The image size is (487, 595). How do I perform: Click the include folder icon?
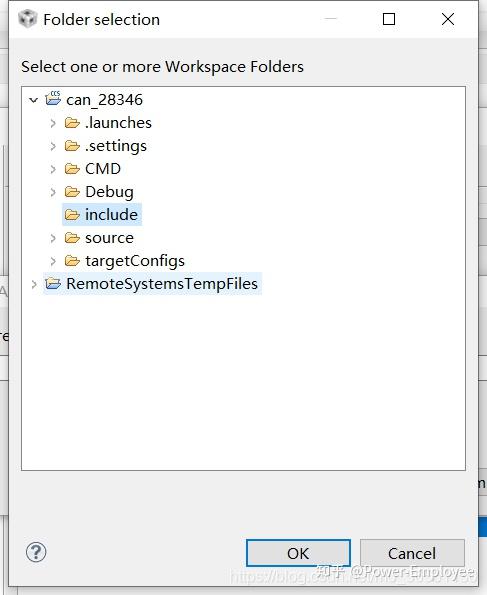click(x=72, y=215)
